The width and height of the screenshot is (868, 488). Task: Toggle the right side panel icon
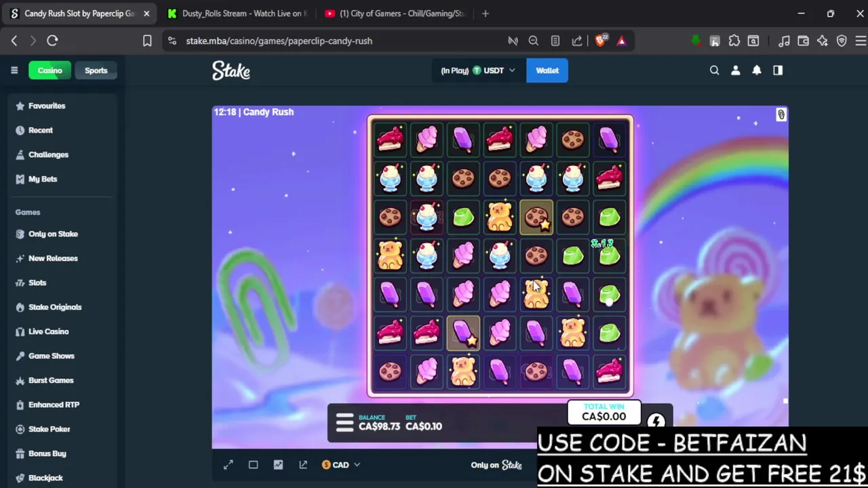pos(778,70)
